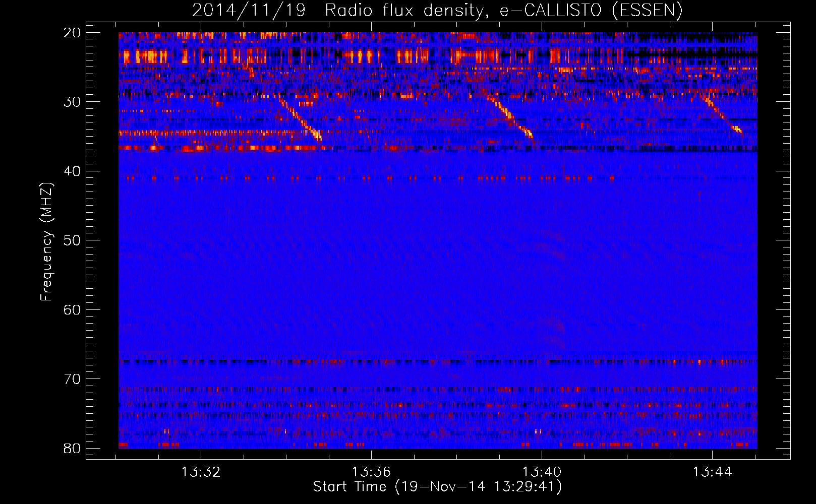Select the '13:40' time tick label
This screenshot has width=816, height=504.
[542, 472]
